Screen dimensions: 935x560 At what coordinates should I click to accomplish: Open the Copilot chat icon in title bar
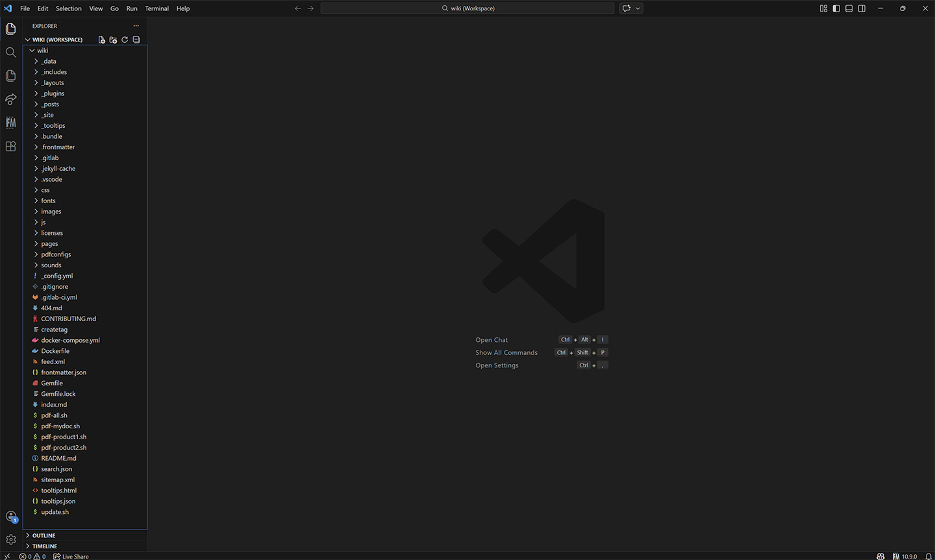point(627,8)
